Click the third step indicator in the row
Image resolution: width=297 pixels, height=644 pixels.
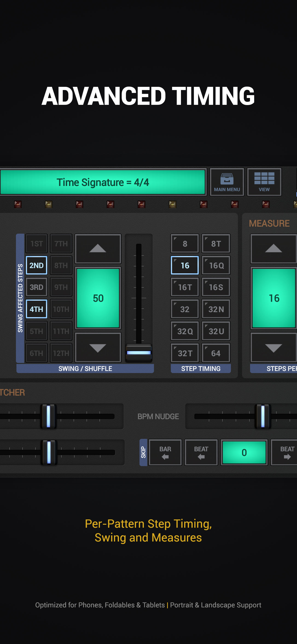pyautogui.click(x=79, y=205)
